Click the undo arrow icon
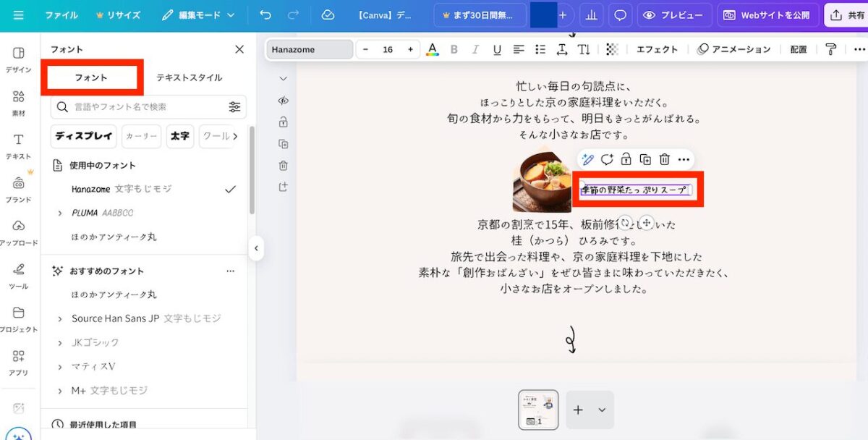The image size is (868, 440). coord(265,15)
